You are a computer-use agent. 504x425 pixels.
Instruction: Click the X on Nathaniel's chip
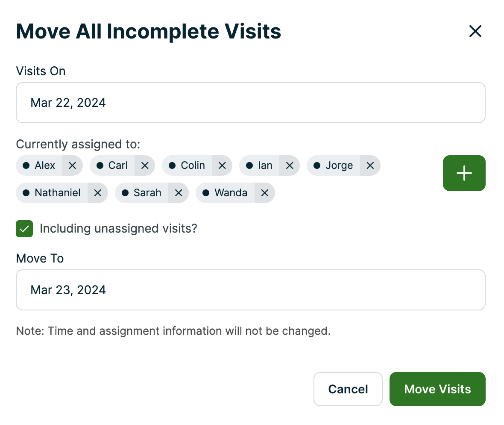tap(97, 193)
